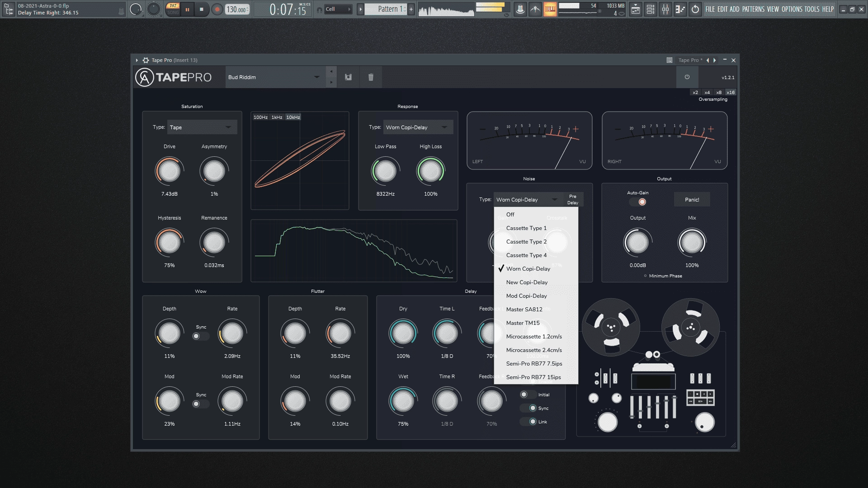Choose Off in the noise type list
This screenshot has width=868, height=488.
pos(536,215)
